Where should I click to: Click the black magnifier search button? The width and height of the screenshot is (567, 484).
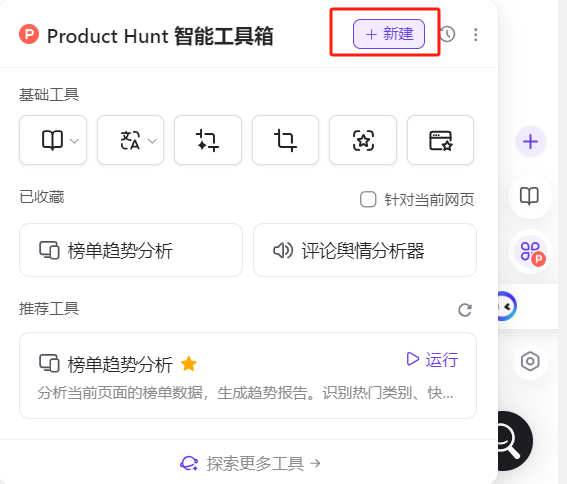[515, 441]
